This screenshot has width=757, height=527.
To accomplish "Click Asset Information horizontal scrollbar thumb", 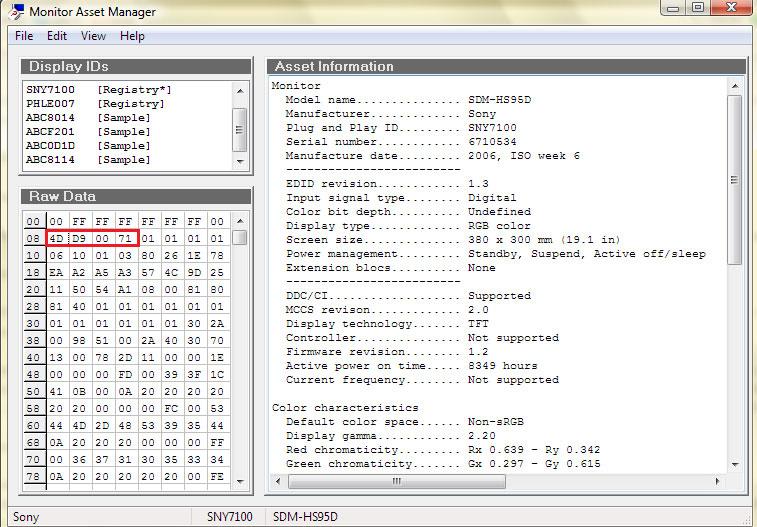I will point(397,481).
